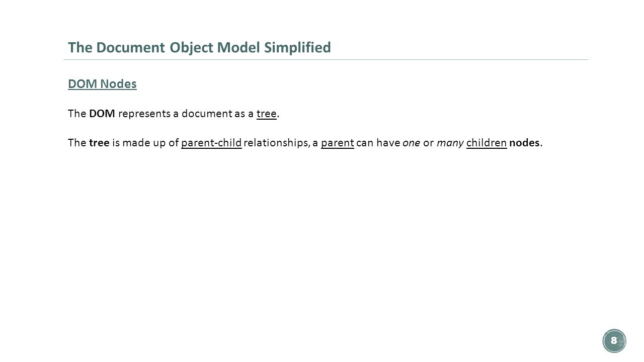Image resolution: width=644 pixels, height=362 pixels.
Task: Click the slide number 8 badge
Action: tap(614, 341)
